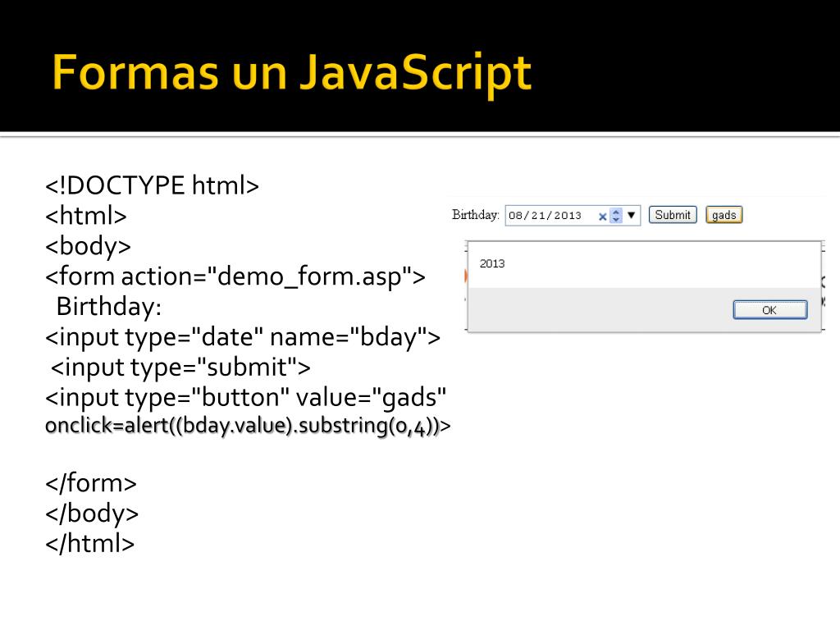
Task: Click the onclick=alert substring code line
Action: (248, 426)
